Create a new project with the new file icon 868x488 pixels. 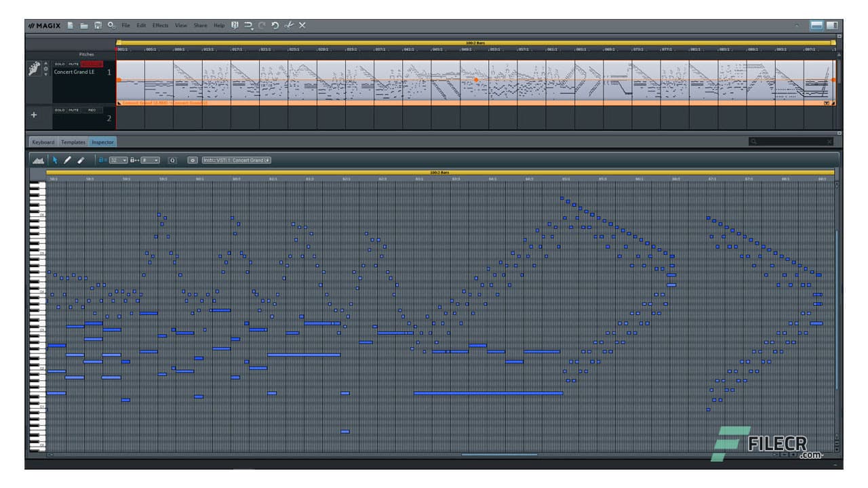[x=70, y=25]
